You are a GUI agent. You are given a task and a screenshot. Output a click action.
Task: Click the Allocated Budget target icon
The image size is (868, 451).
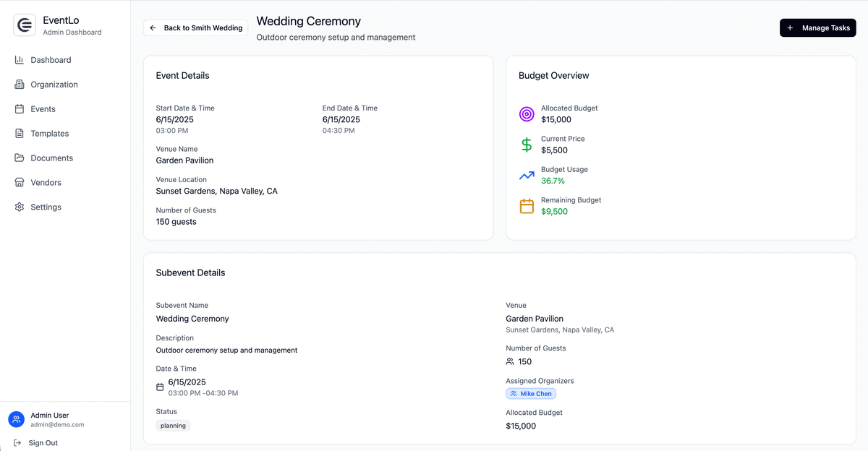526,113
